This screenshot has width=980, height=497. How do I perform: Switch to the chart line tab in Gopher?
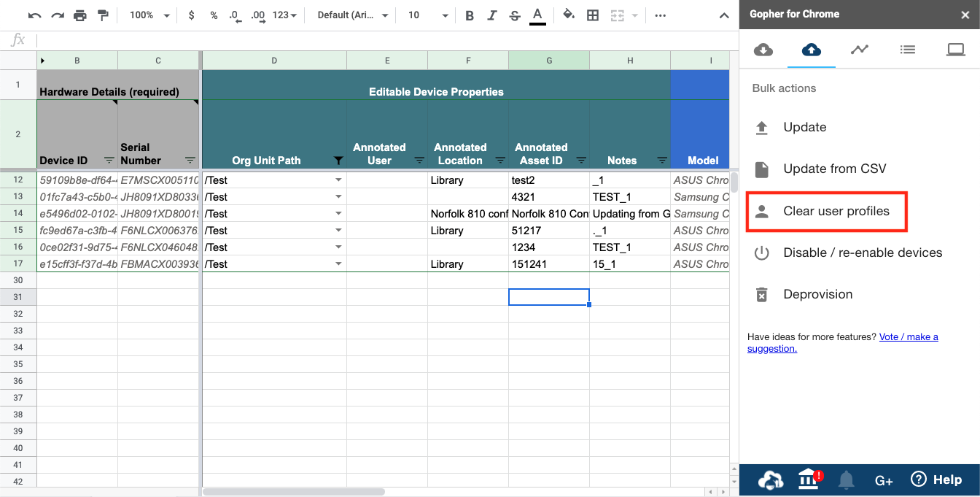(x=859, y=50)
